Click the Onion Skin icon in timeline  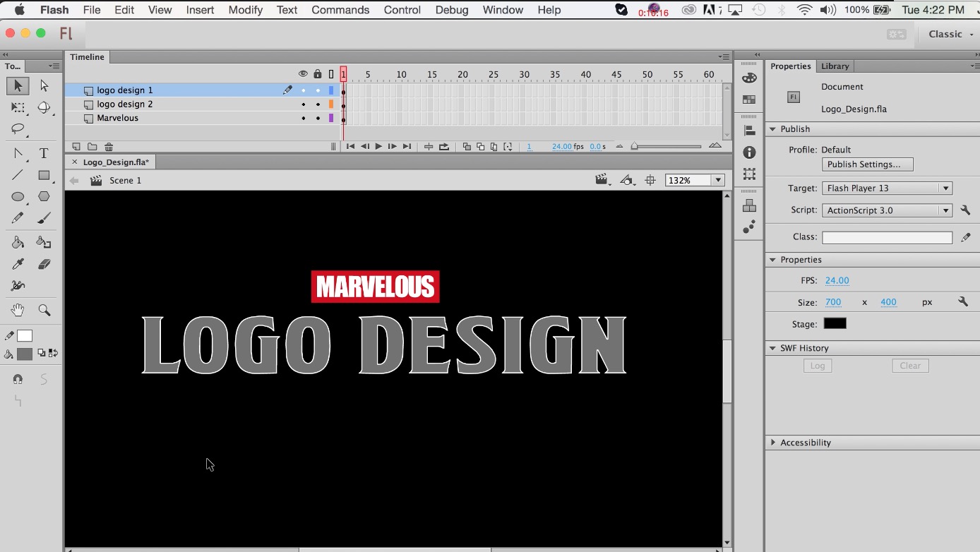(x=467, y=146)
